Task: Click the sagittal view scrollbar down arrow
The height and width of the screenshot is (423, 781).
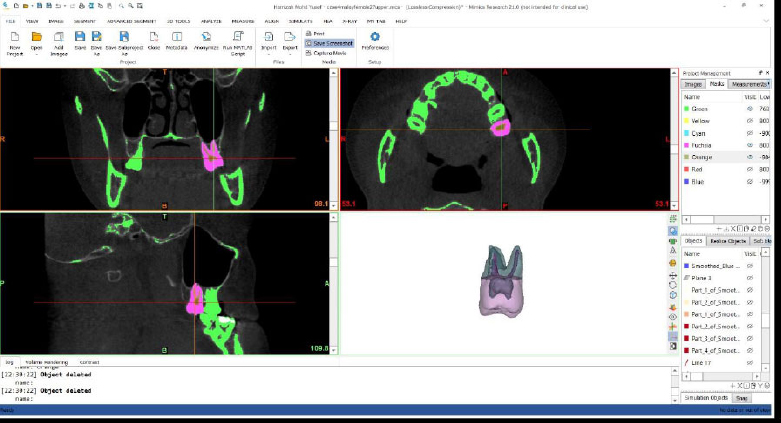Action: (333, 350)
